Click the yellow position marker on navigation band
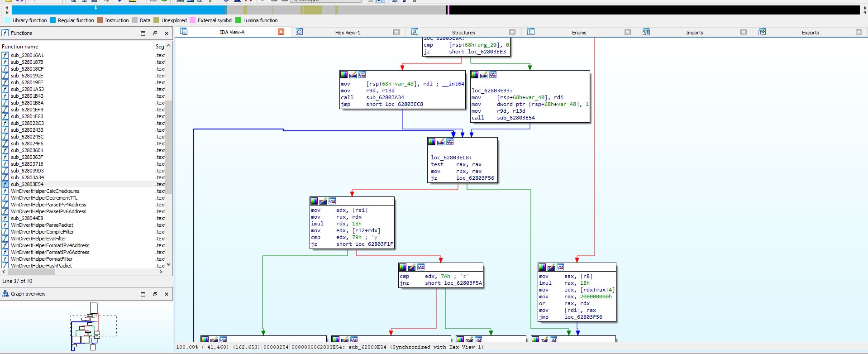 (x=95, y=8)
